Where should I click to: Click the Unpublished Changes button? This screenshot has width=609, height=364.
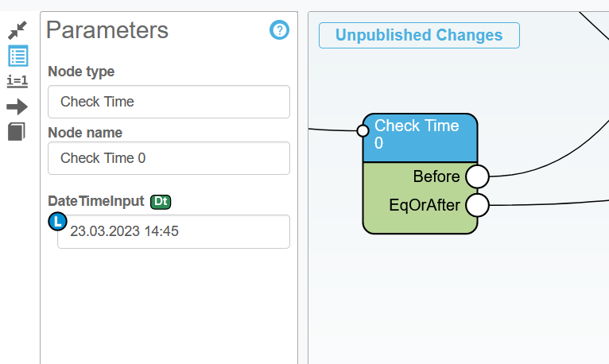419,35
